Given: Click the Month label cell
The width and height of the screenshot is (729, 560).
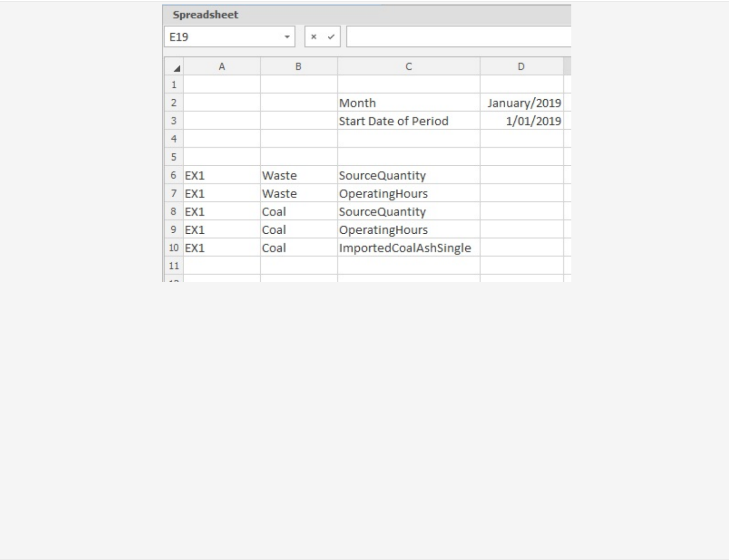Looking at the screenshot, I should 409,103.
